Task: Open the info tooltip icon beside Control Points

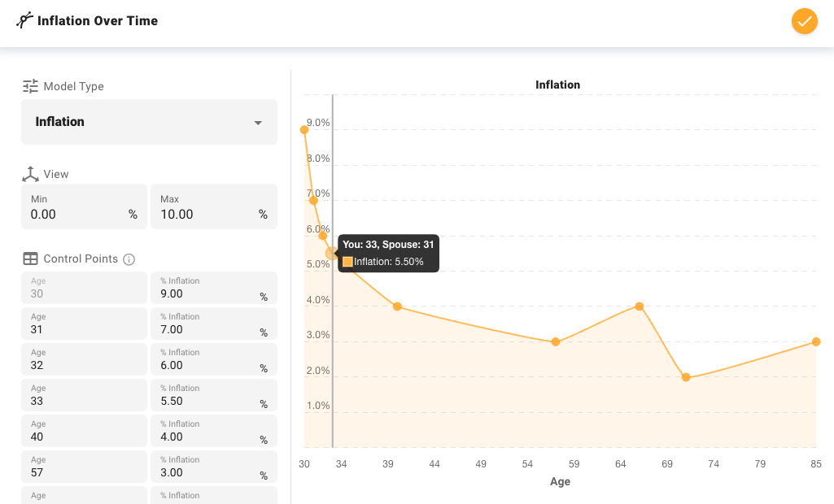Action: tap(129, 259)
